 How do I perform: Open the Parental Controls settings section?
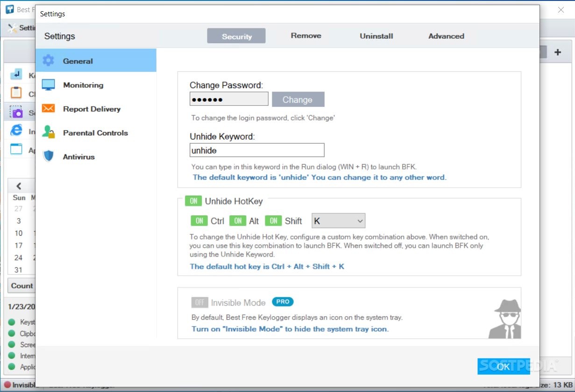point(96,133)
